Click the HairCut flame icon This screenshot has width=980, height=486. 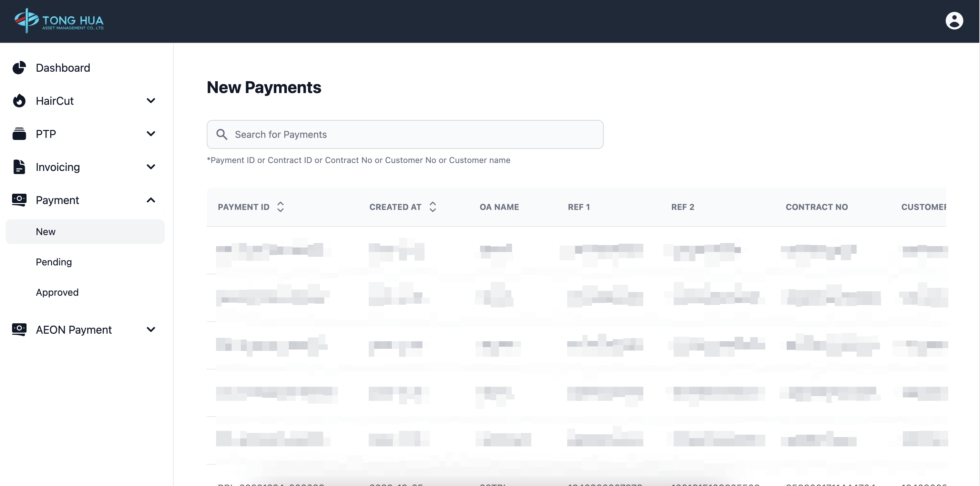19,101
